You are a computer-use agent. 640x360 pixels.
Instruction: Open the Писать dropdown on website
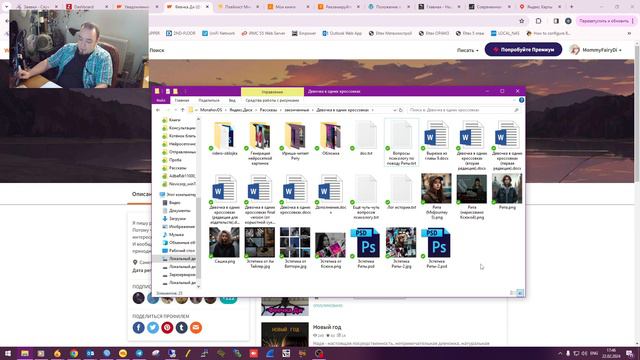pos(467,50)
